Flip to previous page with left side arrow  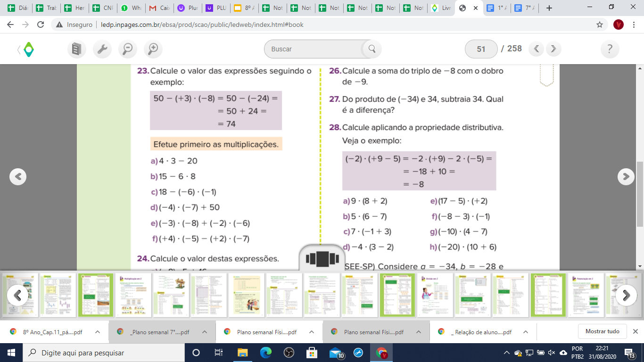pos(18,176)
